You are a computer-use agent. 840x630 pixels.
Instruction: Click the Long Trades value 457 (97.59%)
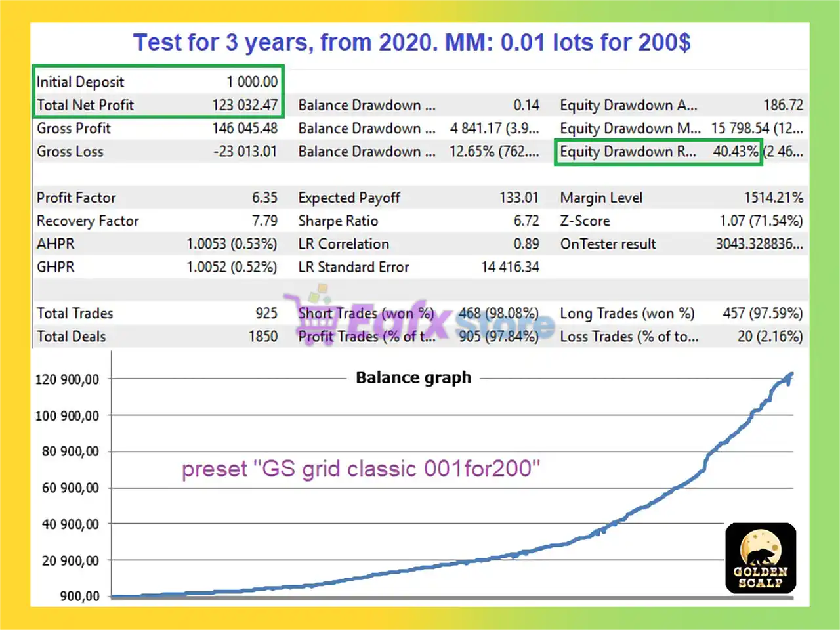(763, 313)
